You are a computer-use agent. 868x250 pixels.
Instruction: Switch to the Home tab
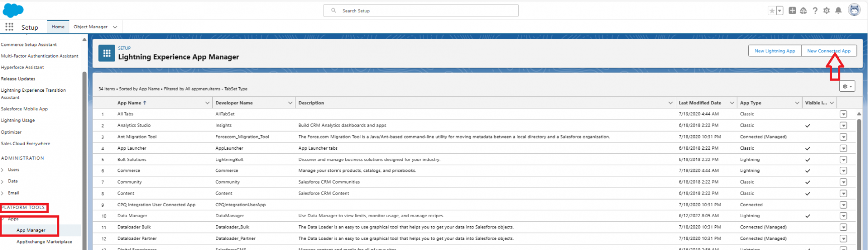[x=58, y=27]
